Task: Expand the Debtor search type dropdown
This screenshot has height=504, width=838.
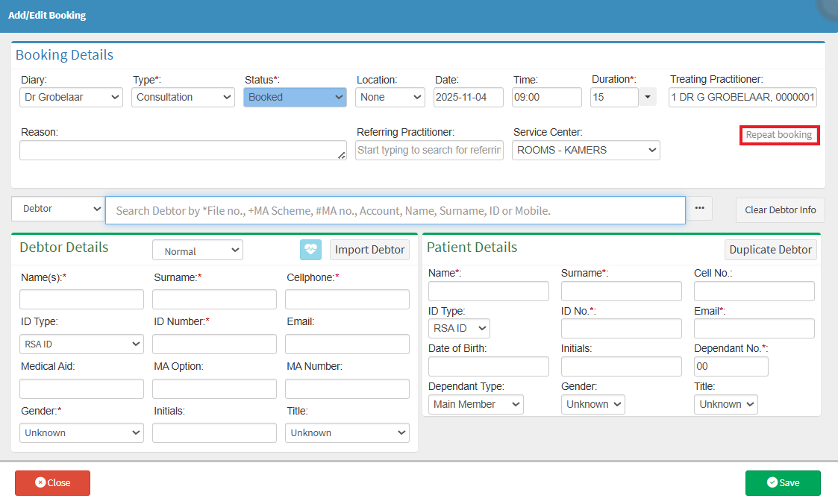Action: pos(57,209)
